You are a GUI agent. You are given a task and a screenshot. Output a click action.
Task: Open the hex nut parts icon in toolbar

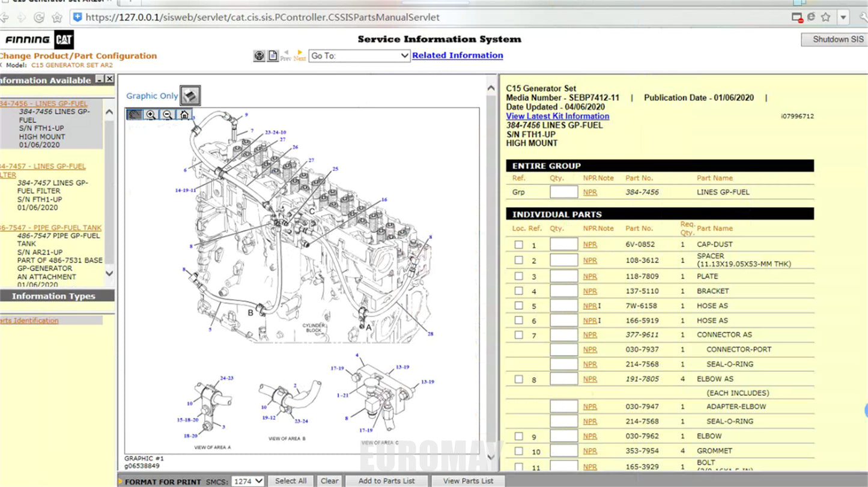[259, 56]
